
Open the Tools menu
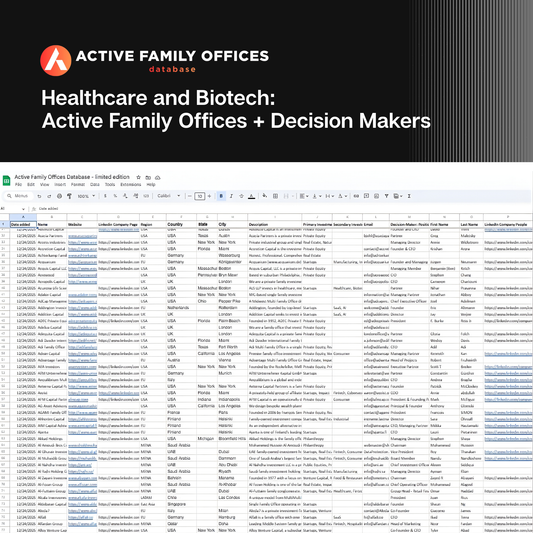coord(110,185)
